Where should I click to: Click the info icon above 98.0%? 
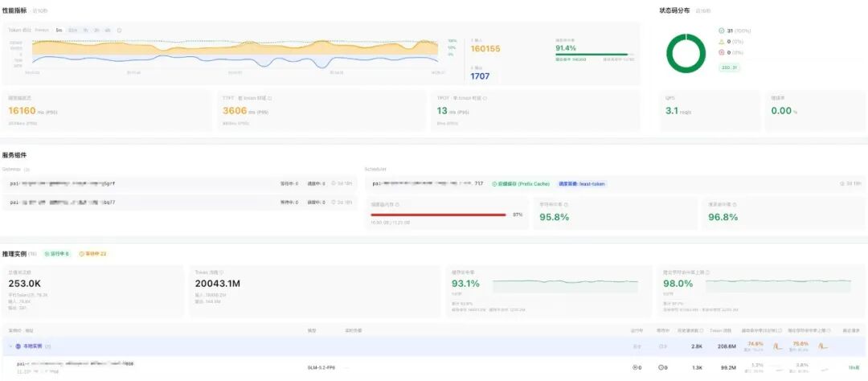coord(708,272)
